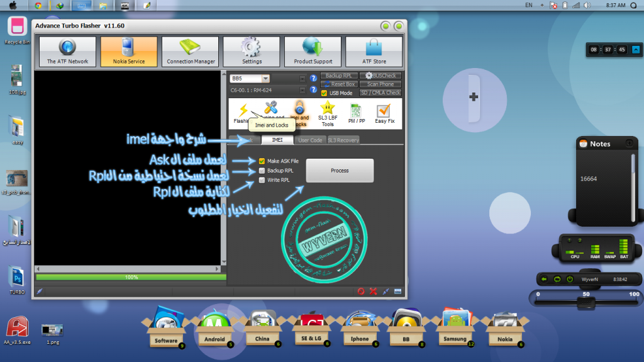Open the Software box in the dock
The image size is (644, 362).
[x=166, y=327]
